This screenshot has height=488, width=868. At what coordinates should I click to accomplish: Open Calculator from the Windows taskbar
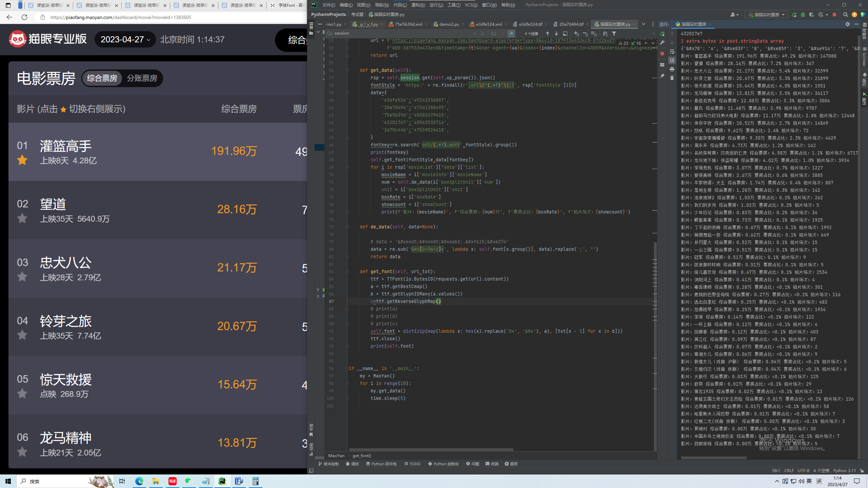tap(256, 481)
